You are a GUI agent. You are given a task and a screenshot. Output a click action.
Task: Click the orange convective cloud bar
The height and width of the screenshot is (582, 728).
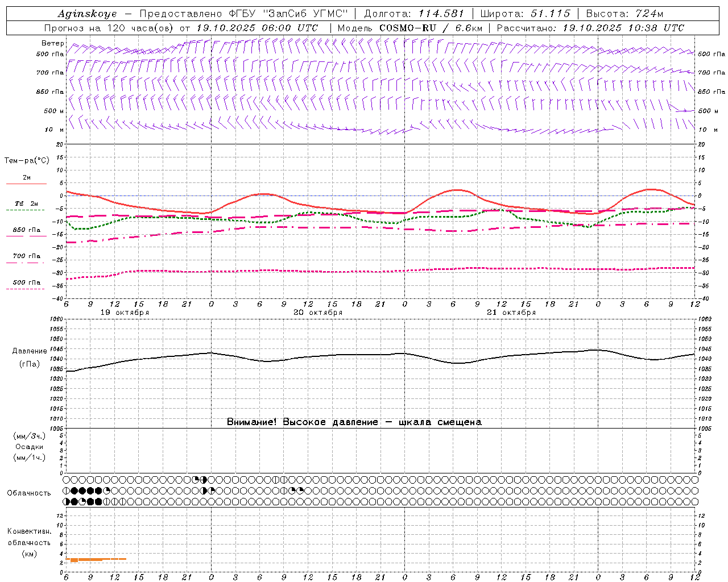tap(96, 560)
